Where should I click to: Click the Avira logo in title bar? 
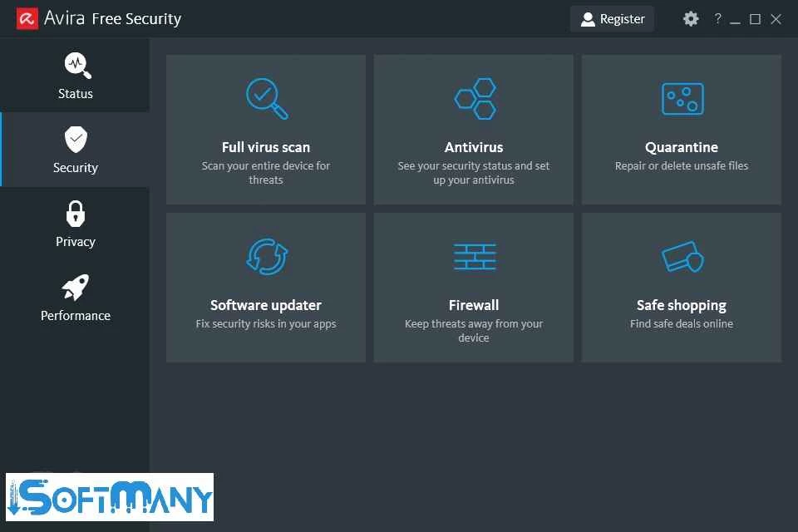pyautogui.click(x=27, y=18)
